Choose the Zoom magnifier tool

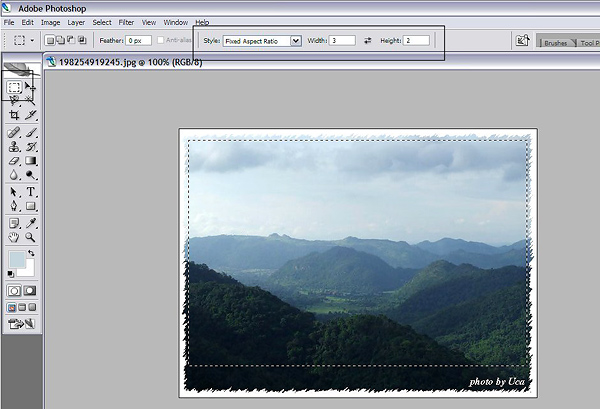(31, 237)
